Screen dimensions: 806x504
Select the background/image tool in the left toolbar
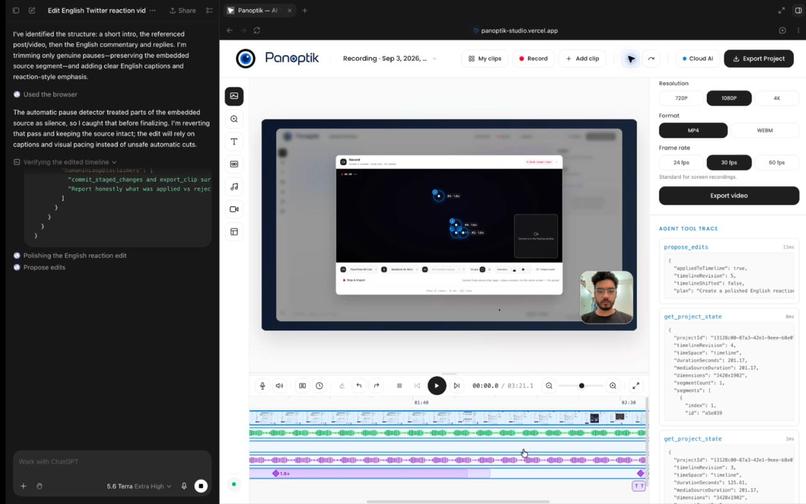[234, 96]
